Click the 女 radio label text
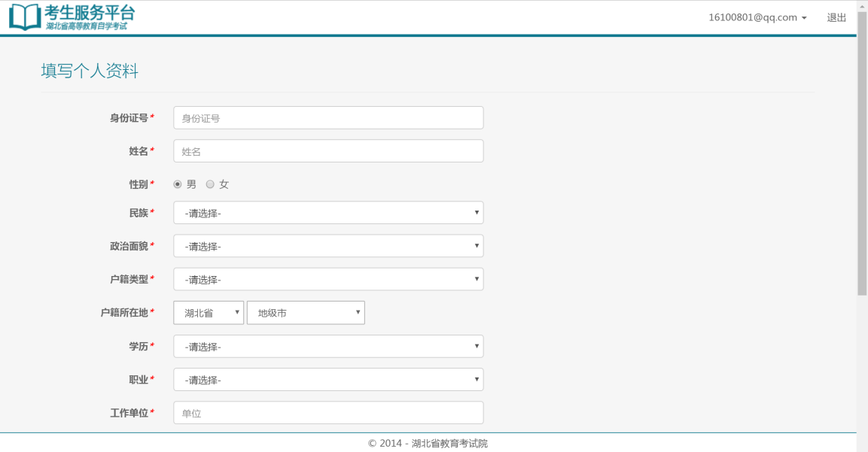868x452 pixels. tap(224, 184)
